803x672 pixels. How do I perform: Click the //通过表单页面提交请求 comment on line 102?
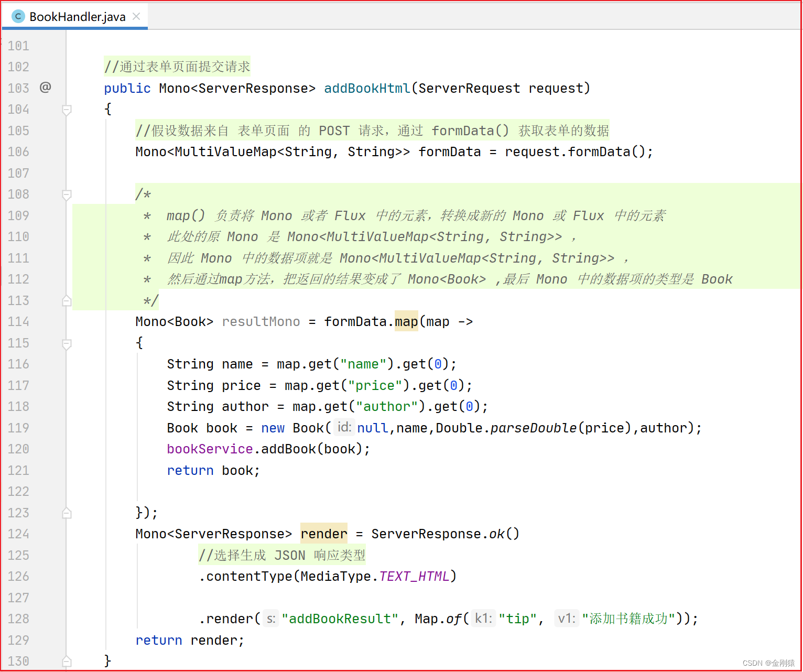pyautogui.click(x=177, y=67)
